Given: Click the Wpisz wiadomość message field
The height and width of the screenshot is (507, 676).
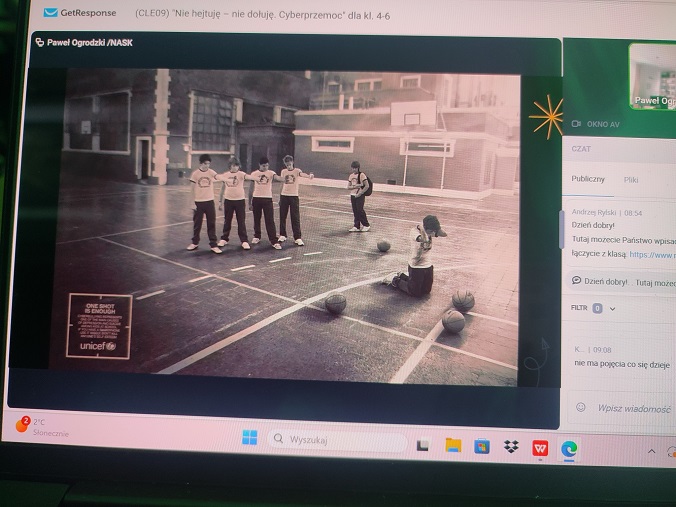Looking at the screenshot, I should pos(633,408).
